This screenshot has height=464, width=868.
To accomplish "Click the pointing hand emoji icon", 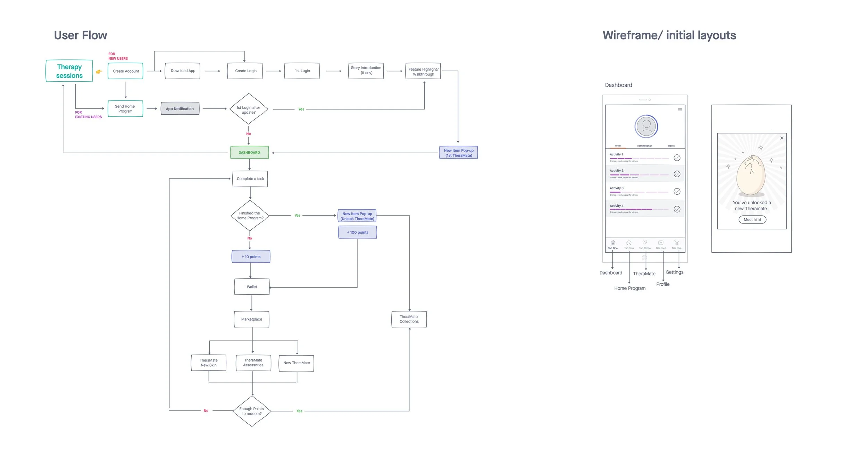I will pyautogui.click(x=99, y=72).
